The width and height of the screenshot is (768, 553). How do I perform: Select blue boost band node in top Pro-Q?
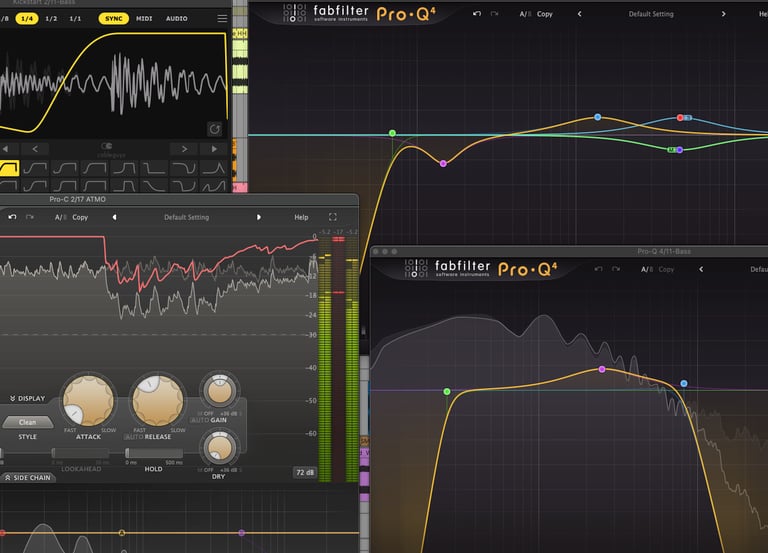(x=598, y=117)
